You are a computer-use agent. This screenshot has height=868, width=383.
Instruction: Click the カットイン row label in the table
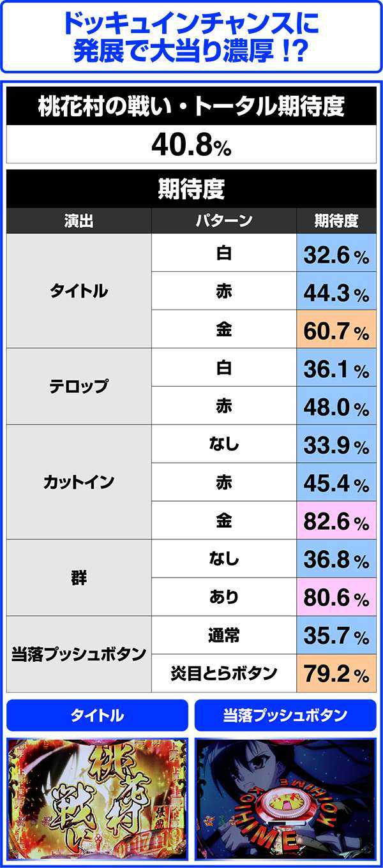pyautogui.click(x=79, y=483)
